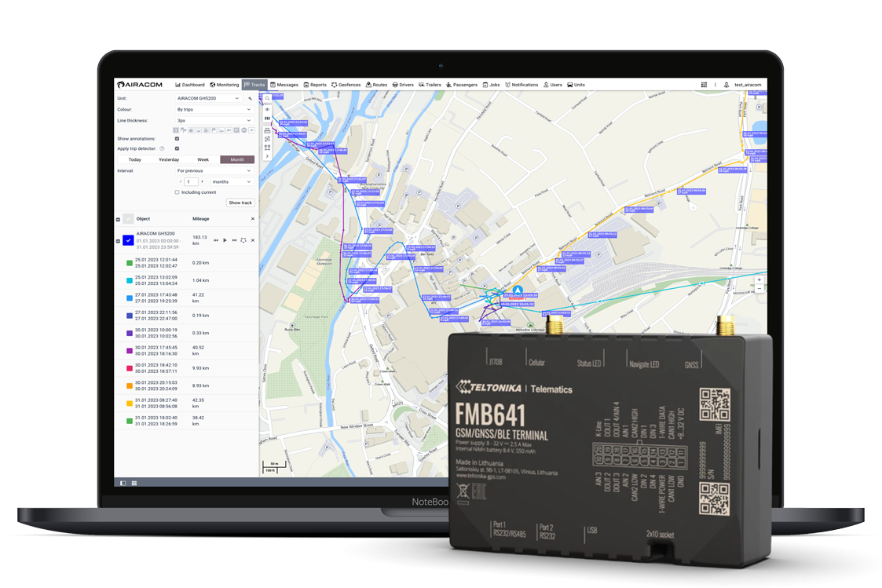Click the map tracks flag tool icon

[x=267, y=119]
